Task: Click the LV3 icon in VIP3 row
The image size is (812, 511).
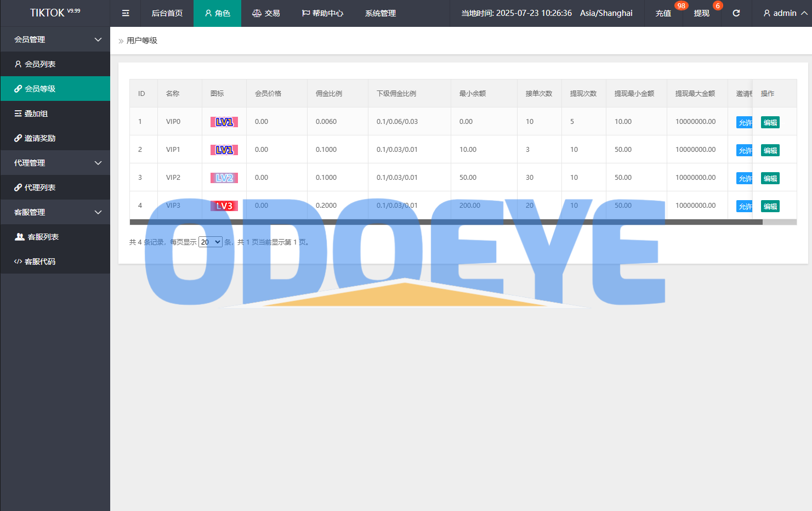Action: click(224, 206)
